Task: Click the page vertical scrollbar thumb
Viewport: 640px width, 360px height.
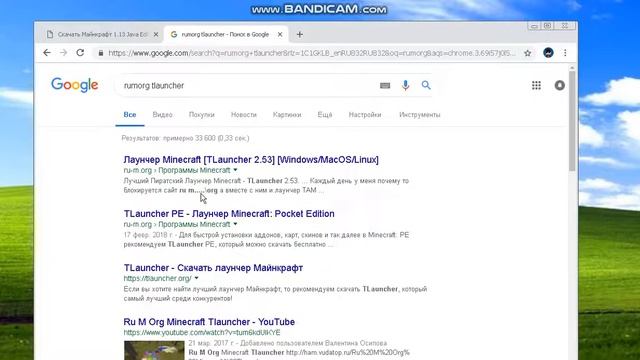Action: tap(572, 121)
